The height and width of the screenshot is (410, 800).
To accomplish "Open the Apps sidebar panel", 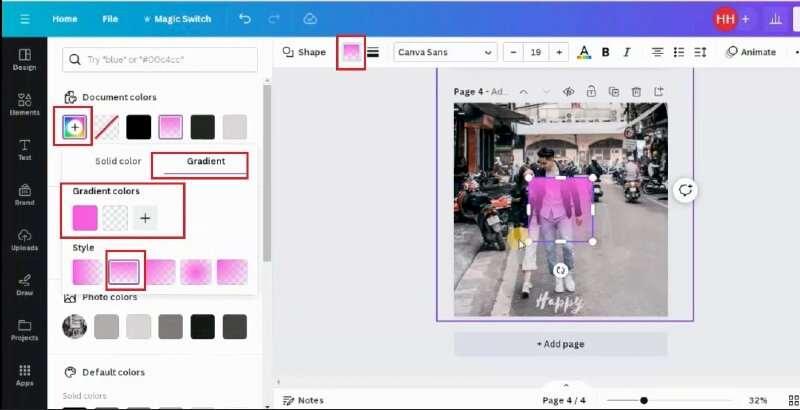I will point(24,375).
